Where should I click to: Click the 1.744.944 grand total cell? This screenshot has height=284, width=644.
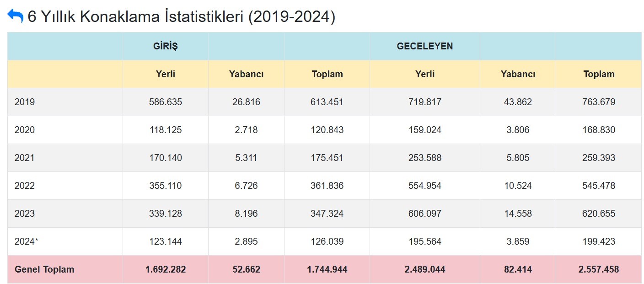(327, 269)
